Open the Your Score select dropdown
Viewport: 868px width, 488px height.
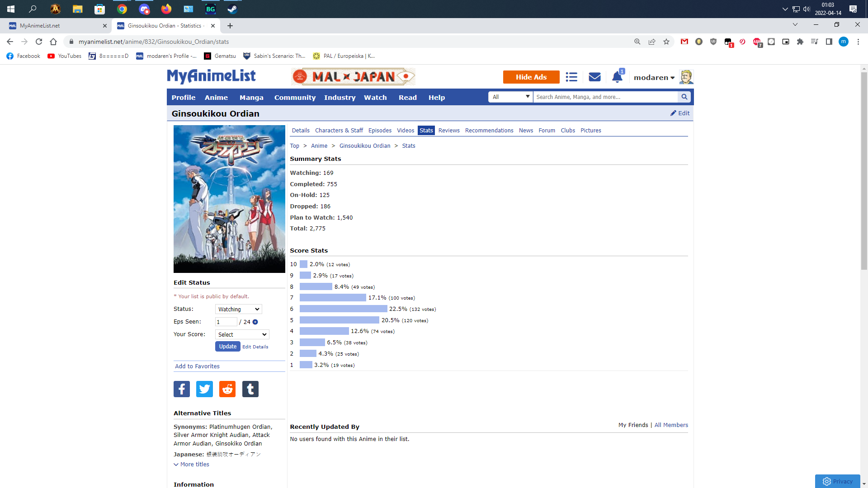pyautogui.click(x=242, y=335)
